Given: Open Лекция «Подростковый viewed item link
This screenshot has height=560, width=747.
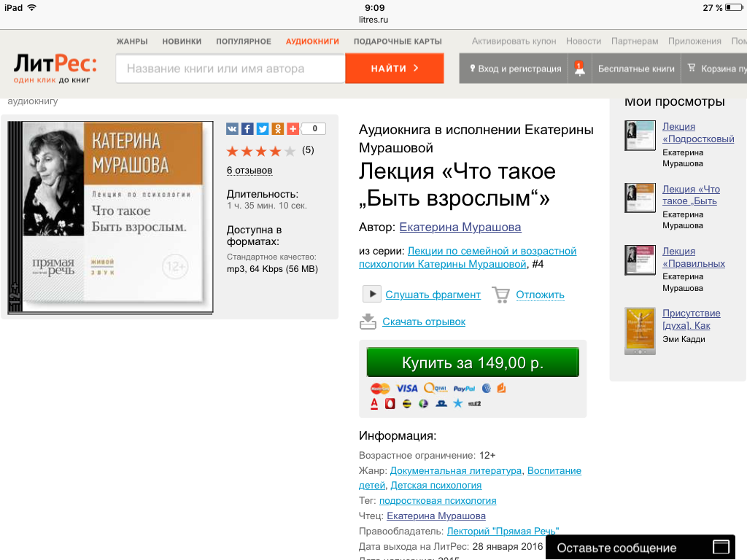Looking at the screenshot, I should click(x=698, y=133).
